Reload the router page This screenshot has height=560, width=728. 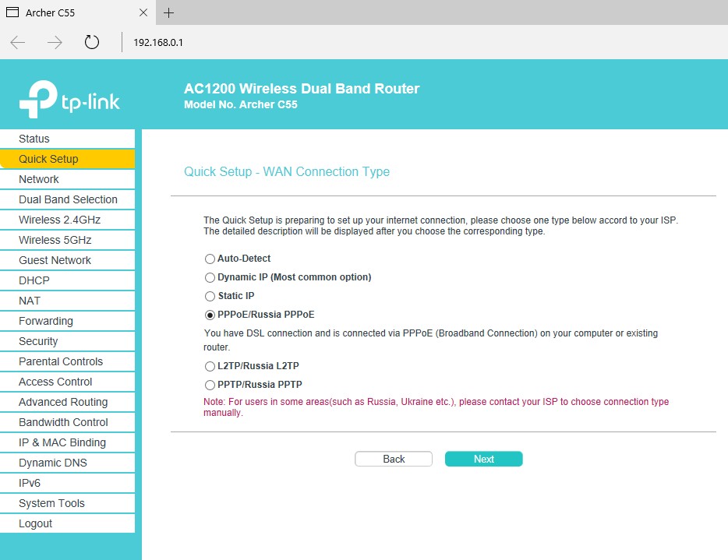91,42
